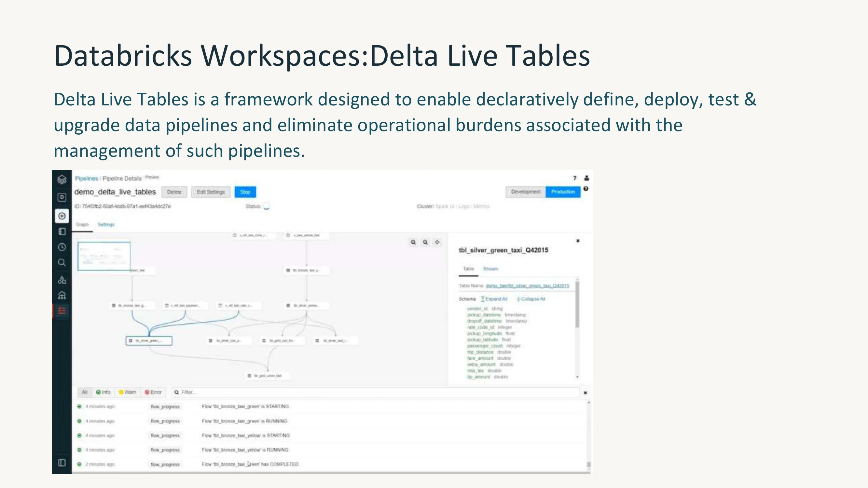Click the zoom in graph icon
The width and height of the screenshot is (868, 488).
[413, 242]
